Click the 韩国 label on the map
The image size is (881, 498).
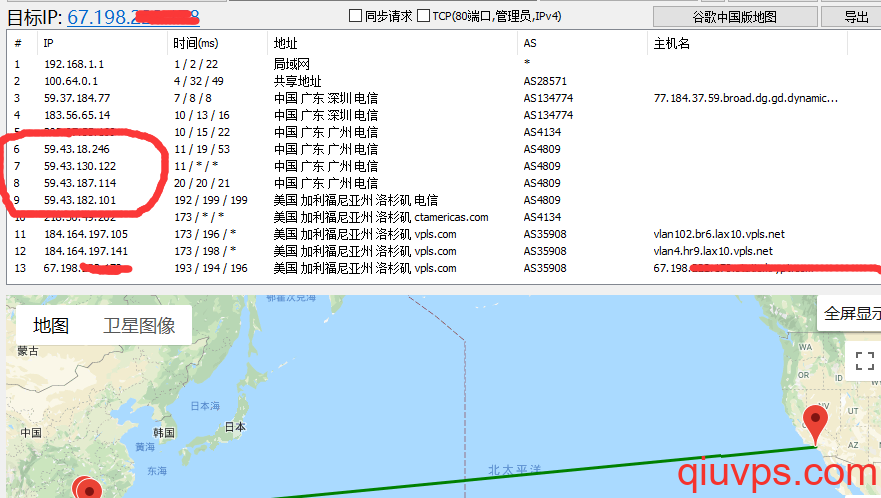[164, 432]
